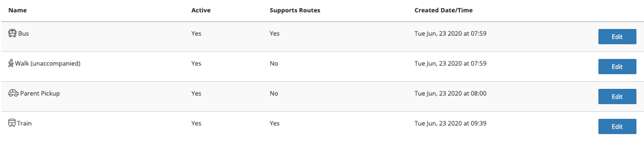This screenshot has height=145, width=644.
Task: Click Walk row's Active Yes value
Action: point(196,63)
